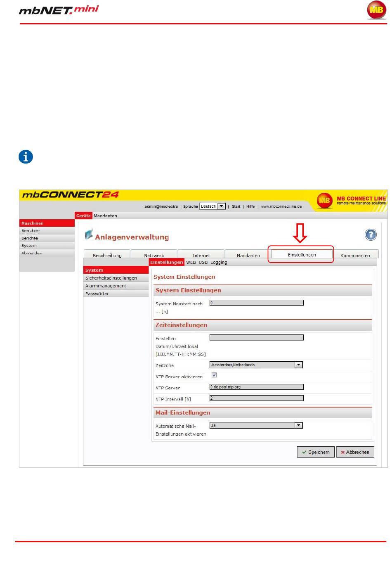The image size is (392, 569).
Task: Open Sicherheitseinstellungen submenu
Action: tap(116, 278)
